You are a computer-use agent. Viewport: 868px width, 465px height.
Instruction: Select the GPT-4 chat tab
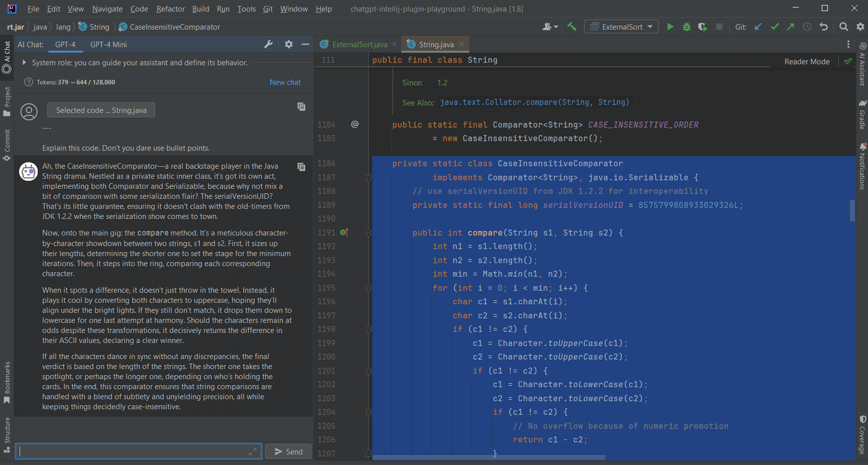pyautogui.click(x=65, y=44)
